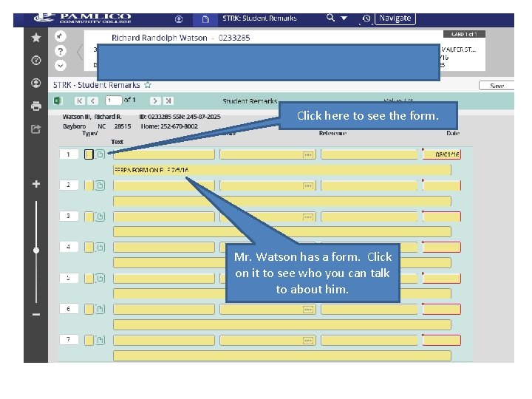Open the detail icon on row 6
532x399 pixels.
(x=100, y=309)
